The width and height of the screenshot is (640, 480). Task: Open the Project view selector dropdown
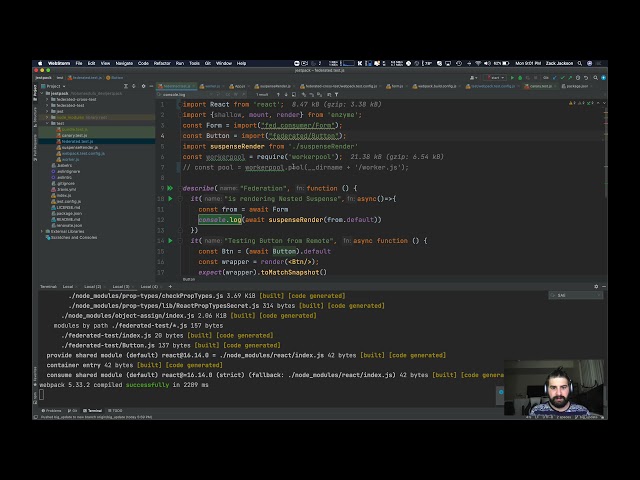[x=56, y=86]
